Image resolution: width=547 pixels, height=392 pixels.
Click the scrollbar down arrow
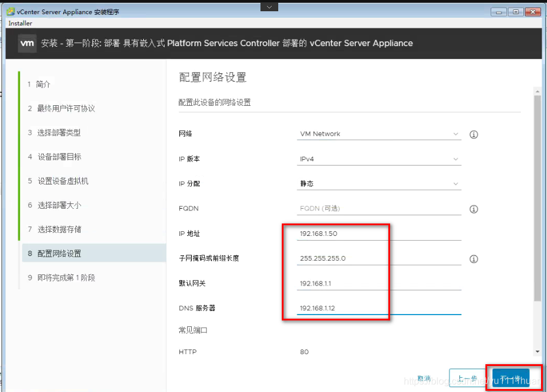pos(538,352)
